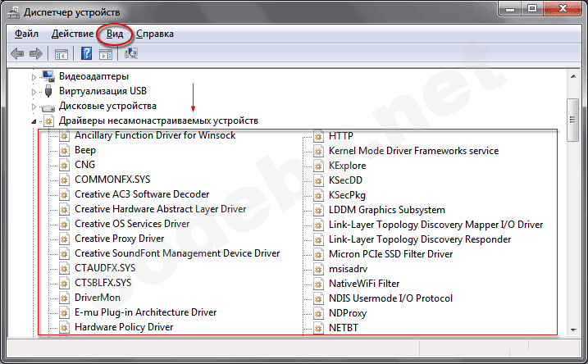This screenshot has height=364, width=588.
Task: Select Creative AC3 Software Decoder
Action: [142, 194]
